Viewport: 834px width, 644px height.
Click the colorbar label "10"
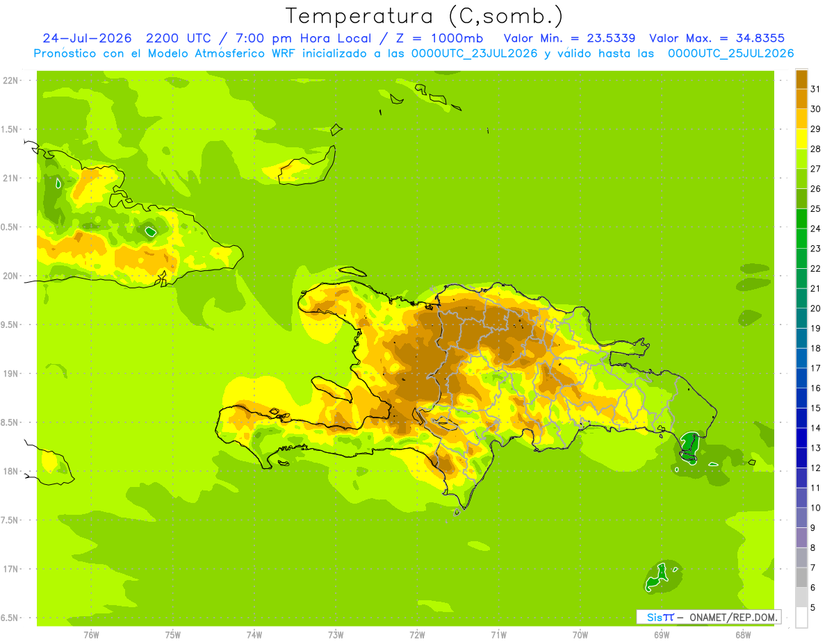[815, 508]
